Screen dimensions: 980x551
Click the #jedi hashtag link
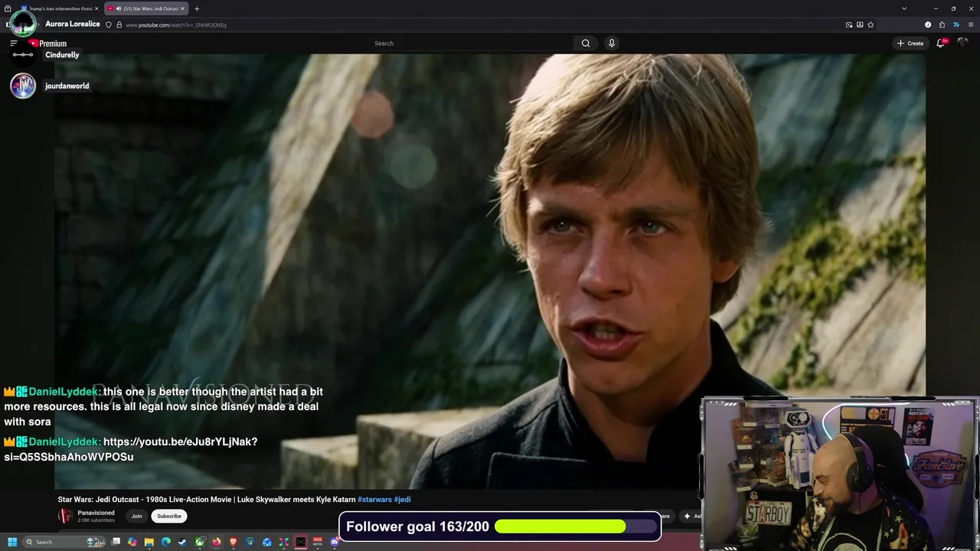coord(403,500)
